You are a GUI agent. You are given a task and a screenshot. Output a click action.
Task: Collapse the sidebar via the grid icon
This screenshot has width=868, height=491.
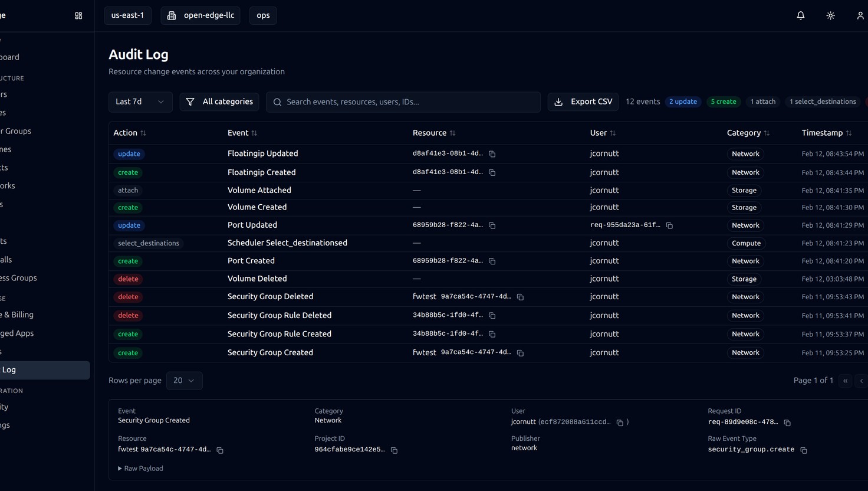coord(78,15)
